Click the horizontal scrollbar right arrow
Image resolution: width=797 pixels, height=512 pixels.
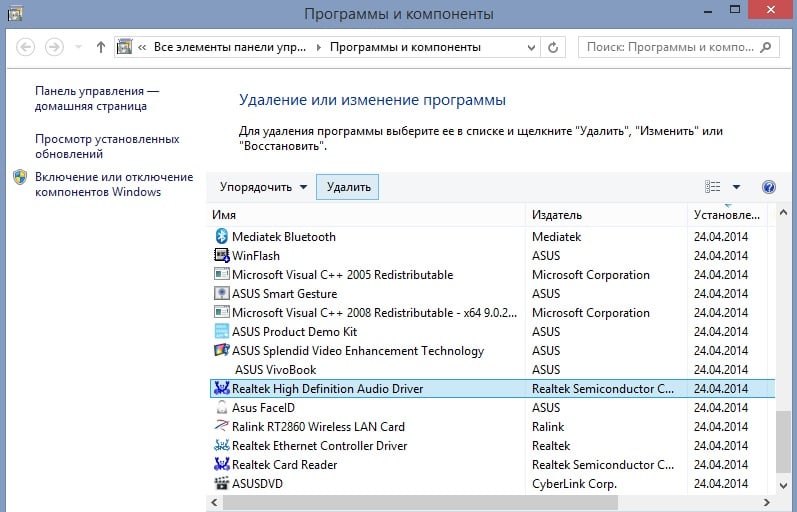tap(767, 502)
